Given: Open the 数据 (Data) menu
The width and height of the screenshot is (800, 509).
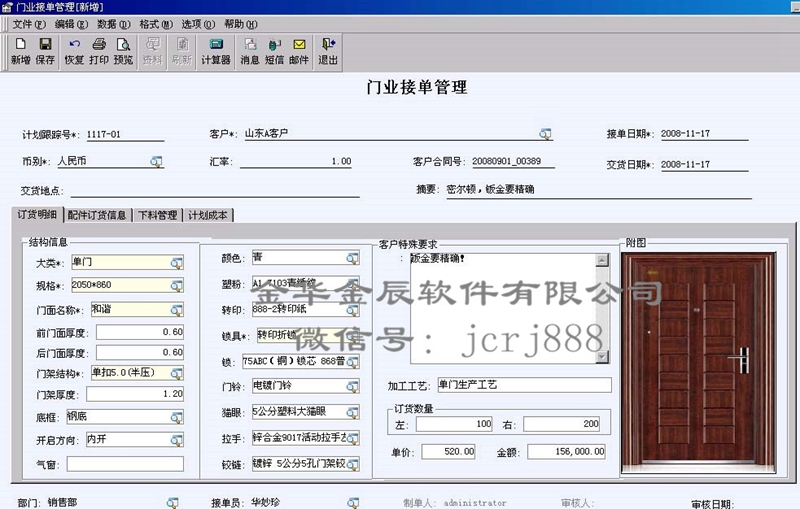Looking at the screenshot, I should [112, 23].
